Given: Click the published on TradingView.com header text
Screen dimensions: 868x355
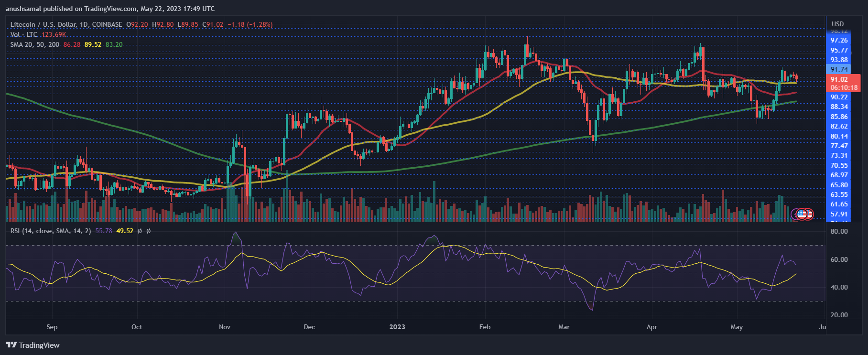Looking at the screenshot, I should pyautogui.click(x=110, y=9).
